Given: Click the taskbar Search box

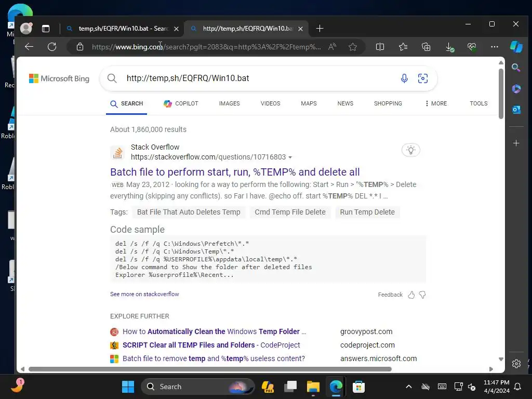Looking at the screenshot, I should point(198,387).
